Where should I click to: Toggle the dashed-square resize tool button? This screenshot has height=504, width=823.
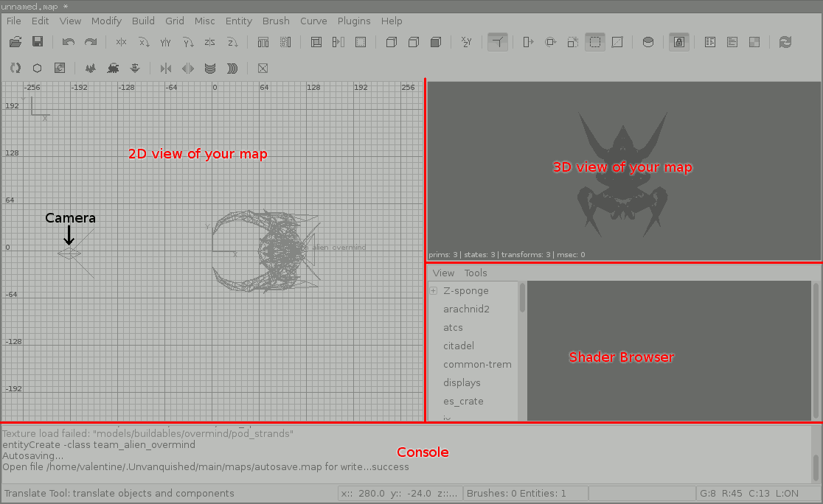(x=594, y=43)
